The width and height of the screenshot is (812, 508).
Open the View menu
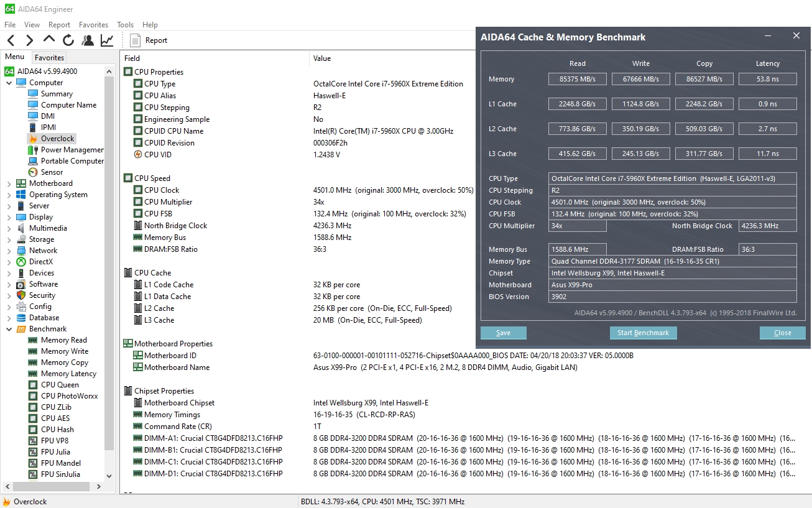point(32,25)
